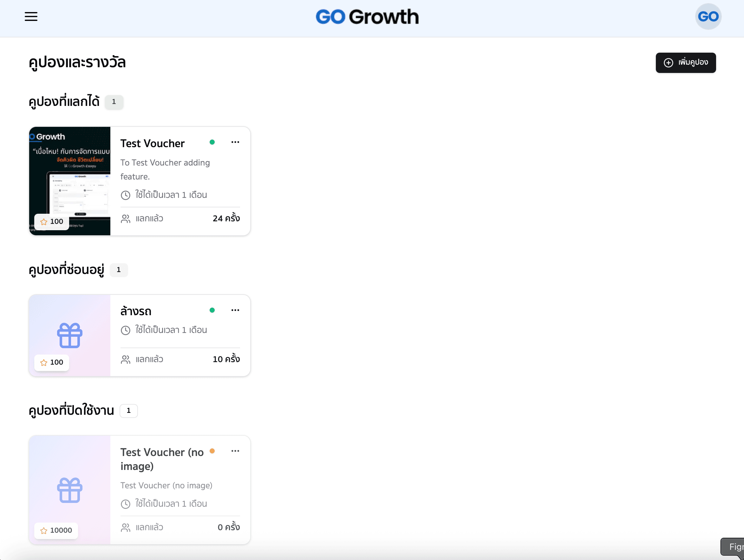
Task: Click the clock icon on ล้างรถ card
Action: pyautogui.click(x=126, y=330)
